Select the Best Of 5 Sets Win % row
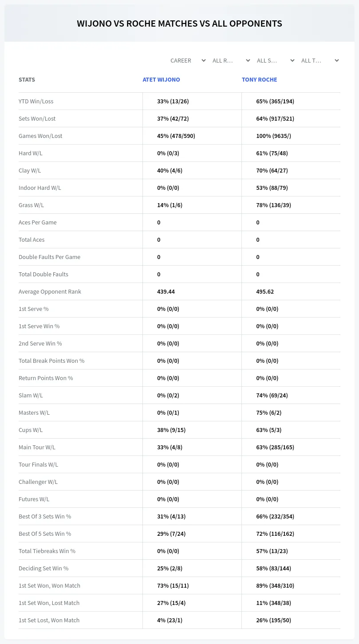 pos(179,534)
